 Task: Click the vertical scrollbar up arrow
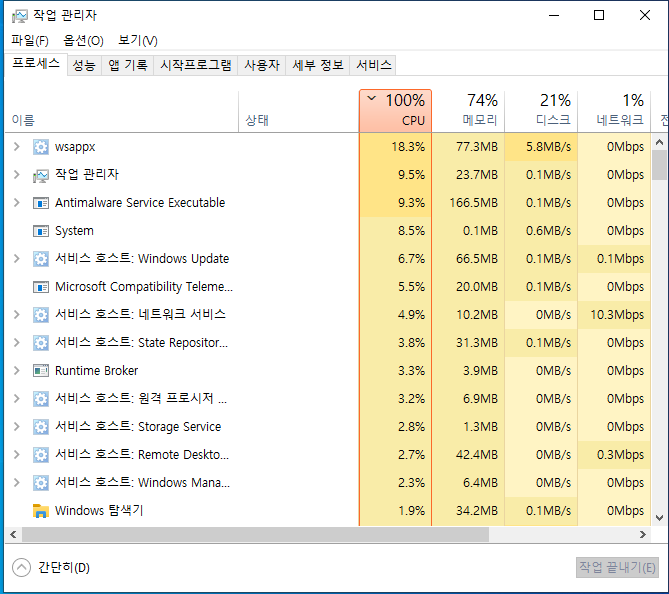(x=660, y=142)
